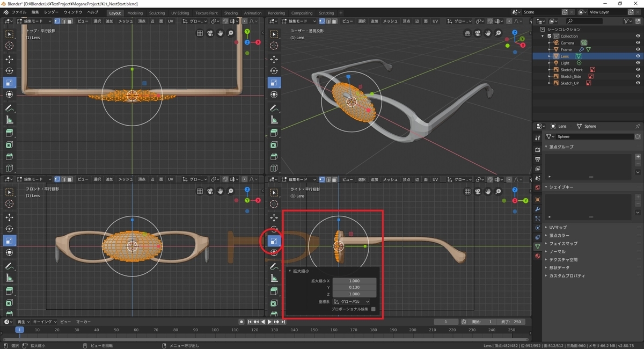644x349 pixels.
Task: Open the ファイル menu
Action: pos(19,12)
